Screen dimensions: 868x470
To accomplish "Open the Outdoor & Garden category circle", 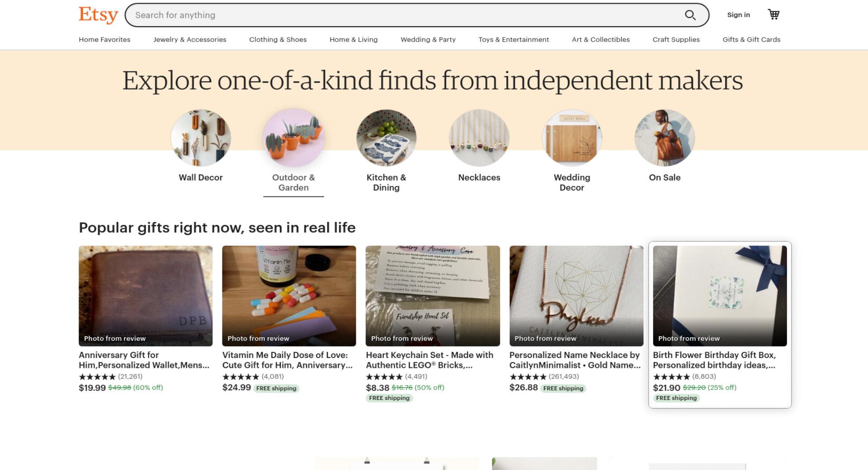I will [293, 138].
